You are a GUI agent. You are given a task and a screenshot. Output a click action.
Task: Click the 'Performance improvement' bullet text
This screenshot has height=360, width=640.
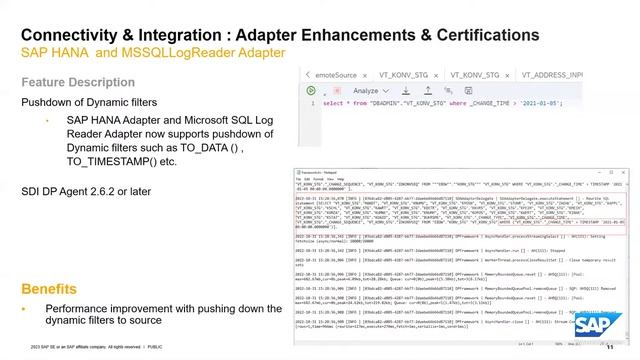[x=164, y=314]
